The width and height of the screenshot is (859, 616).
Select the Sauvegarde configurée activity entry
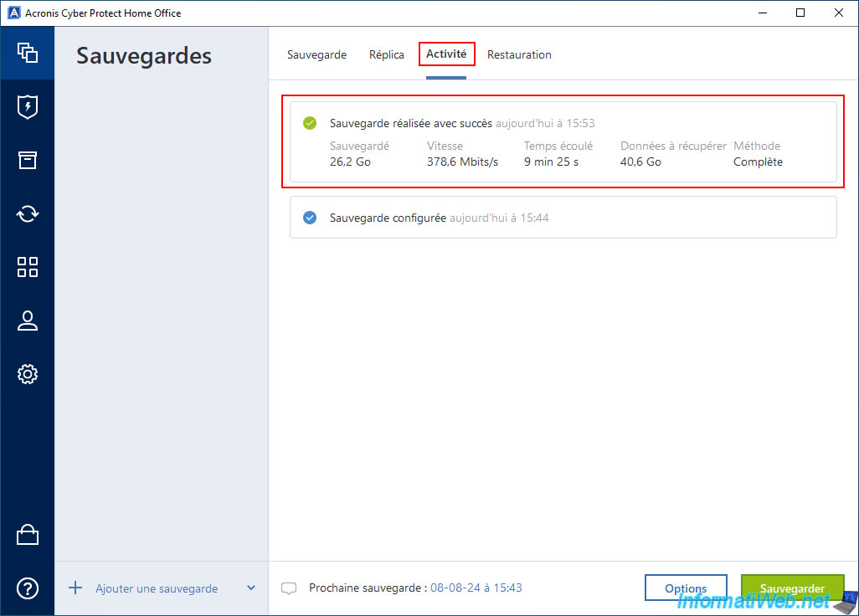(563, 218)
